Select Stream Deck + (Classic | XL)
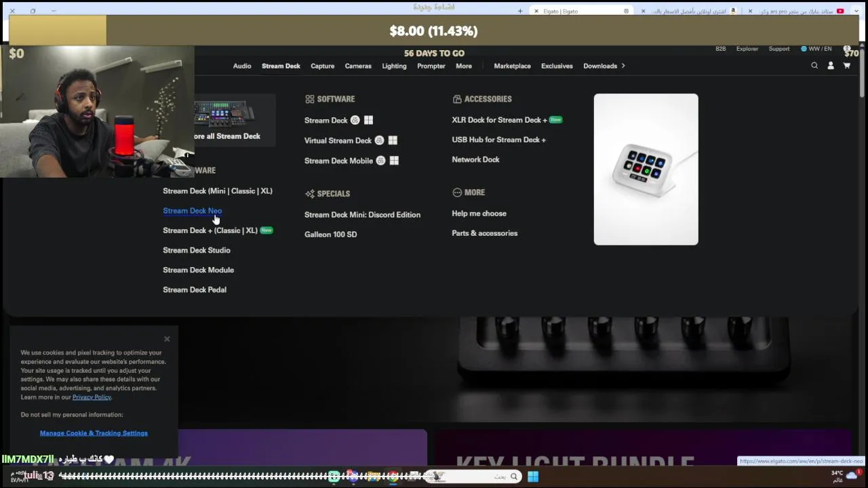The width and height of the screenshot is (868, 488). pyautogui.click(x=210, y=230)
